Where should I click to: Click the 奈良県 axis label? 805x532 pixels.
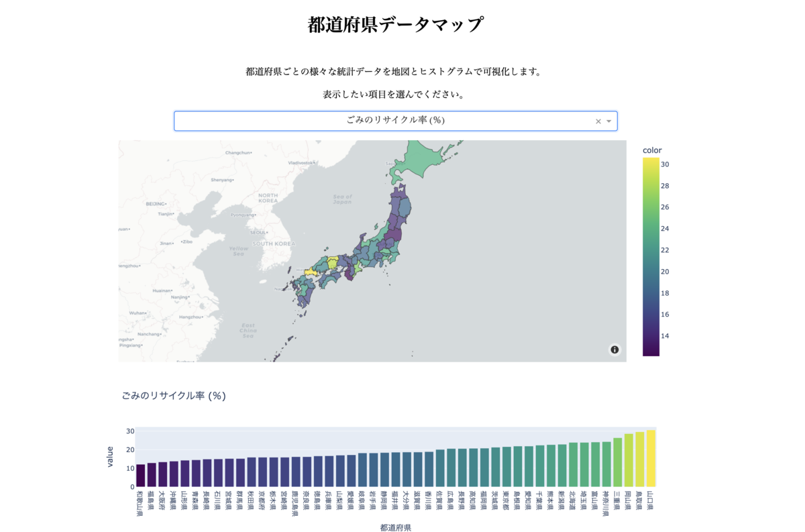coord(307,500)
